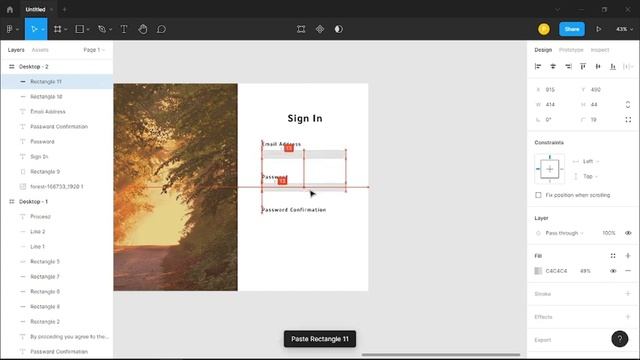Switch to Design tab
The height and width of the screenshot is (360, 640).
[543, 50]
